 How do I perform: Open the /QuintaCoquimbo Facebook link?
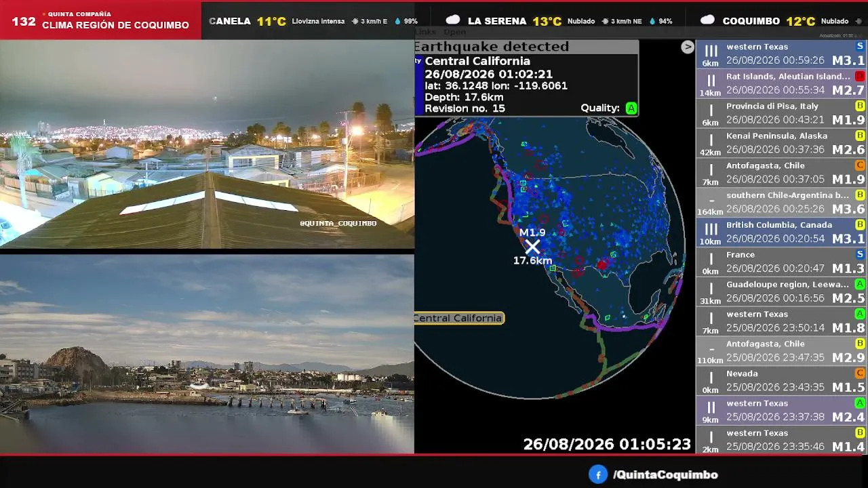point(665,475)
